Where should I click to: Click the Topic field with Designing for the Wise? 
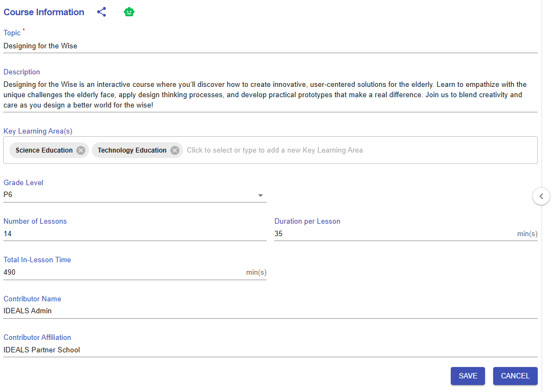point(270,46)
